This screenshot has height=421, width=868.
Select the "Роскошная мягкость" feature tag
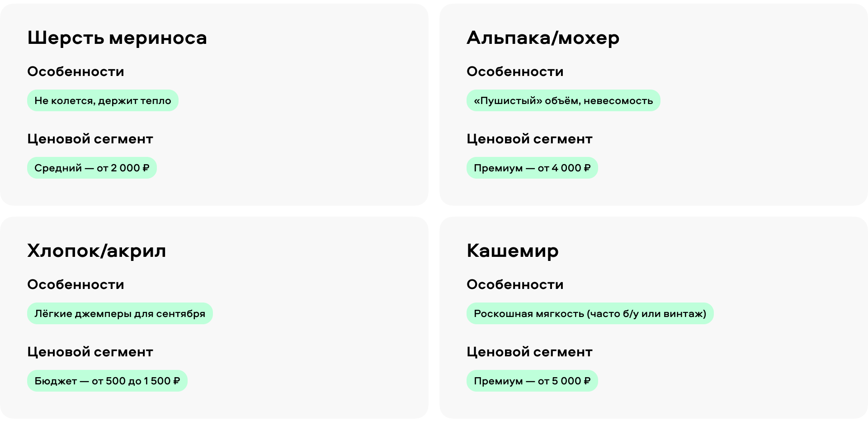(590, 313)
